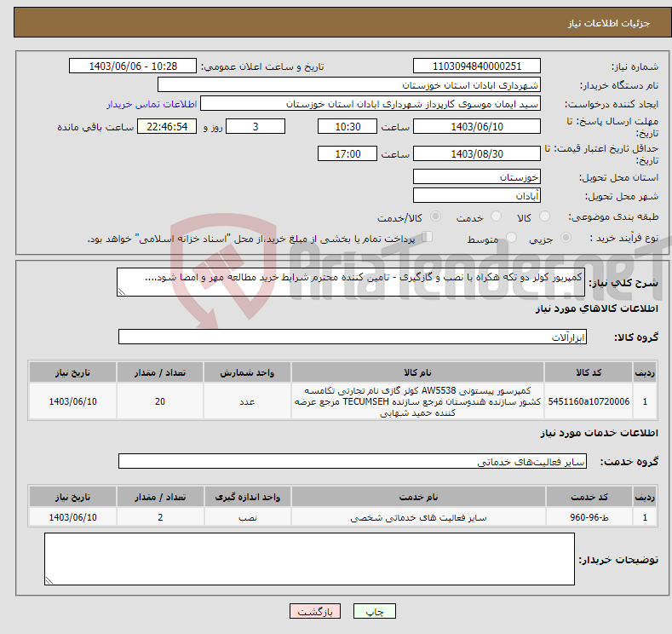Click the چاپ print button

374,611
